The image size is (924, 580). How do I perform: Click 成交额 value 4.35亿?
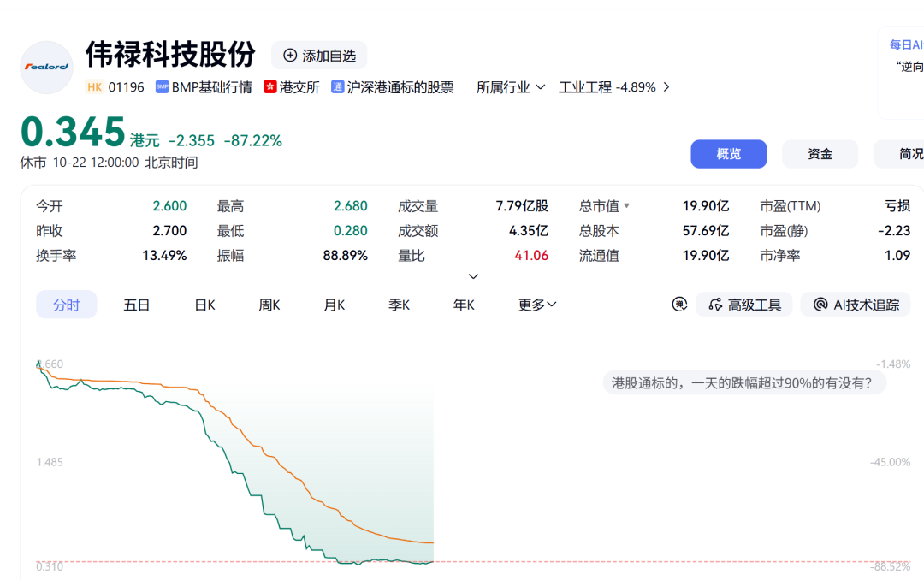pyautogui.click(x=529, y=230)
